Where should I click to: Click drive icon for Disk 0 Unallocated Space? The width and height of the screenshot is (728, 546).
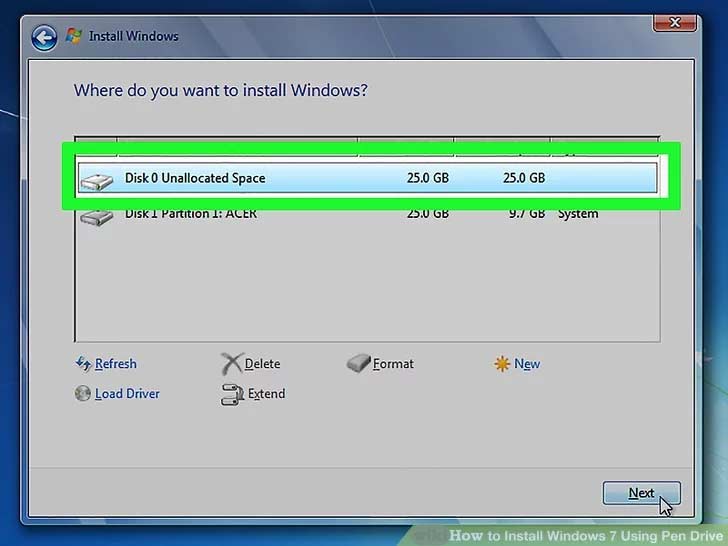point(96,181)
